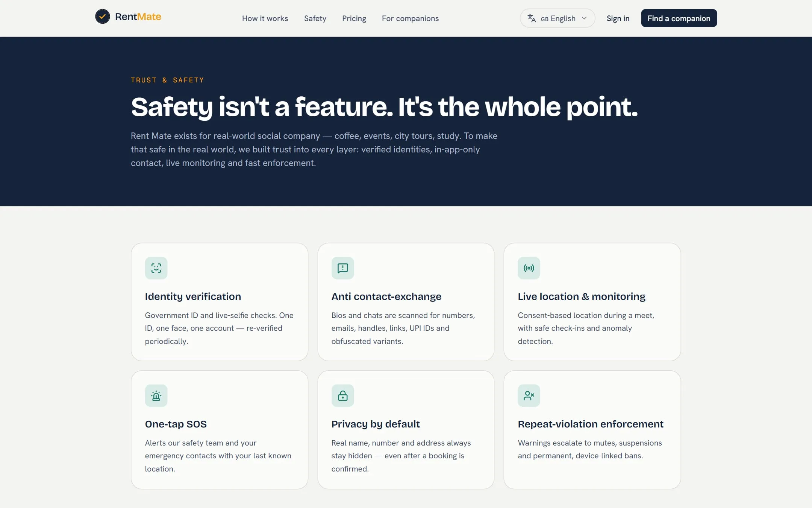
Task: Click the Anti contact-exchange heading
Action: tap(386, 297)
